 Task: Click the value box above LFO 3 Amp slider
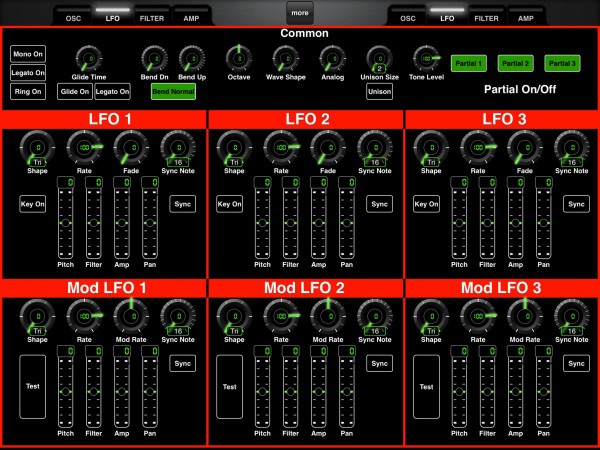(515, 182)
